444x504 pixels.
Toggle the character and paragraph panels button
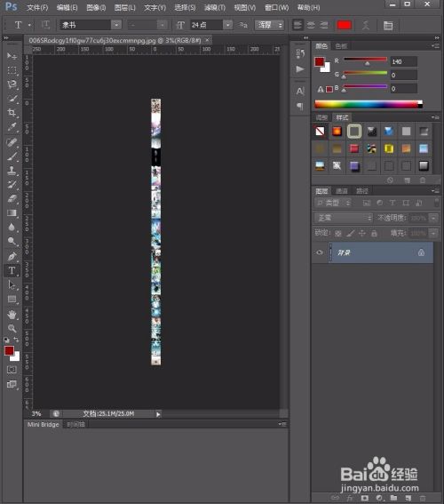388,25
